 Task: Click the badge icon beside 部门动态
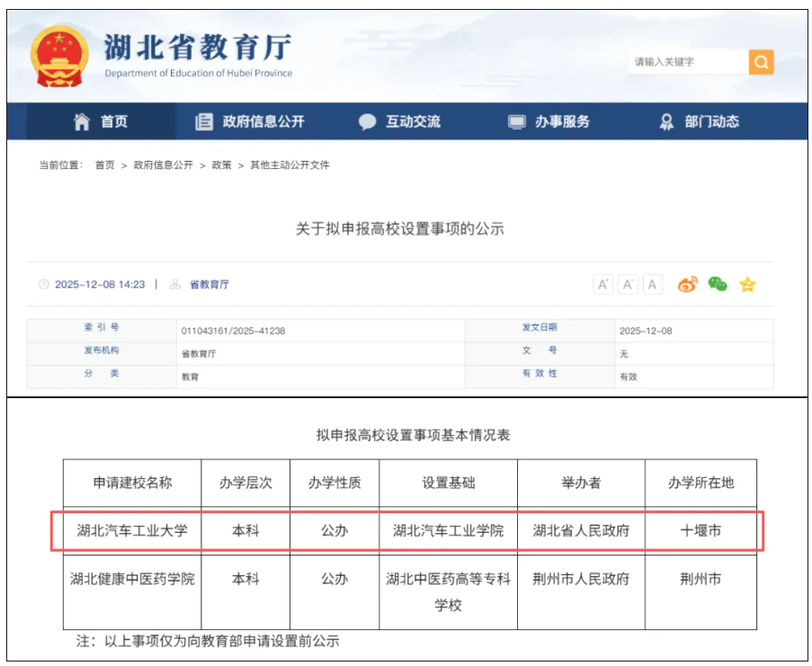point(666,121)
